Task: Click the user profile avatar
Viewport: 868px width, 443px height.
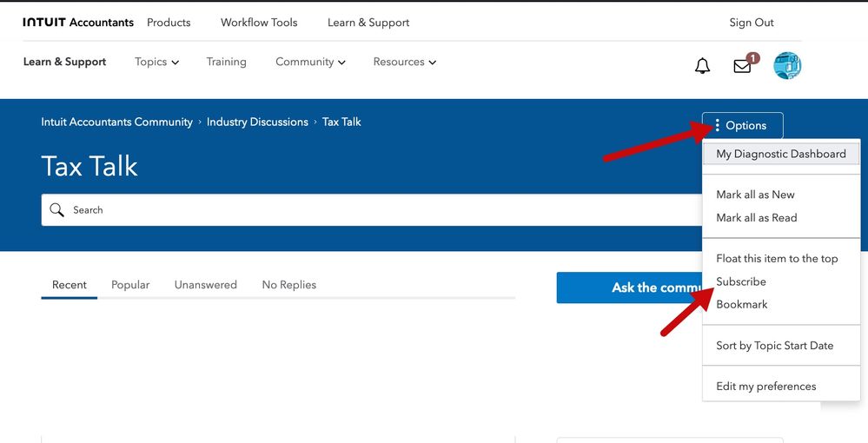Action: [x=787, y=65]
